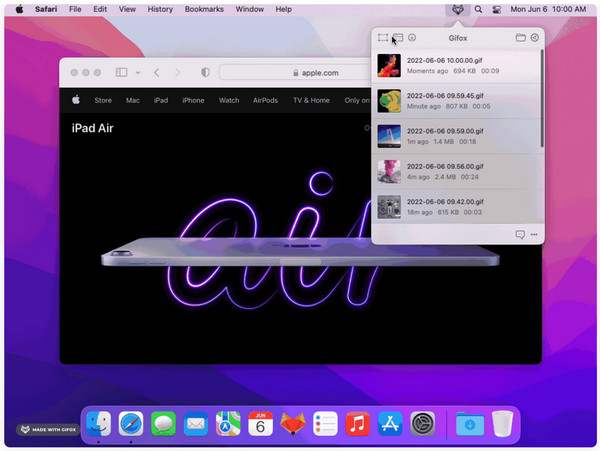
Task: Click the AirPods link on apple.com
Action: [x=265, y=100]
